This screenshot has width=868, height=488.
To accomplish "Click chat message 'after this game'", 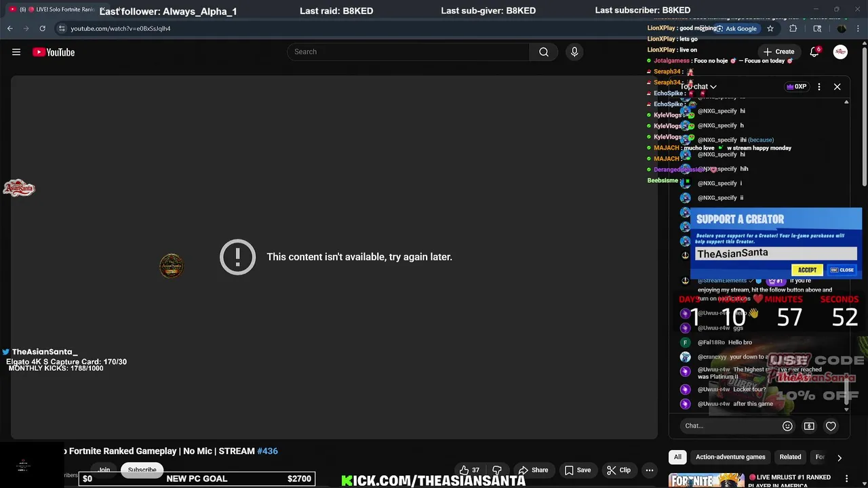I will [753, 404].
